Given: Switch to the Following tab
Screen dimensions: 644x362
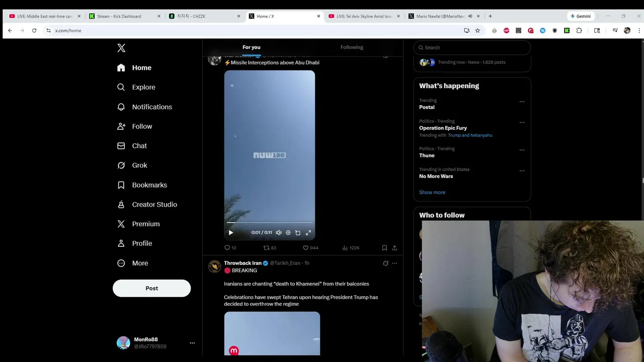Looking at the screenshot, I should (x=352, y=47).
